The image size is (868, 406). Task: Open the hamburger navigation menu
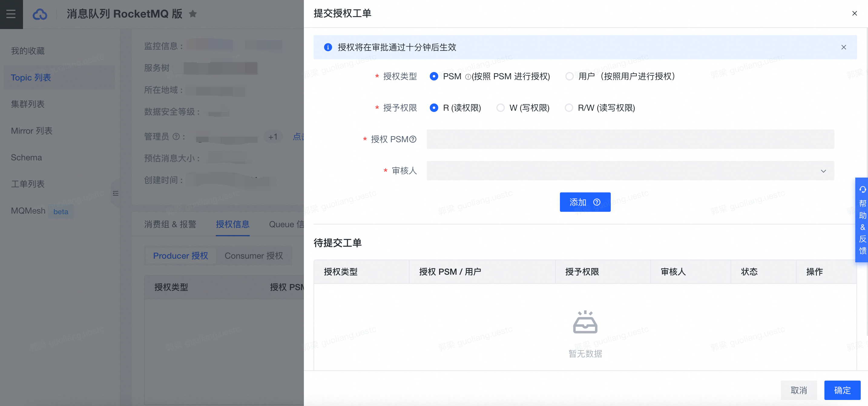11,14
